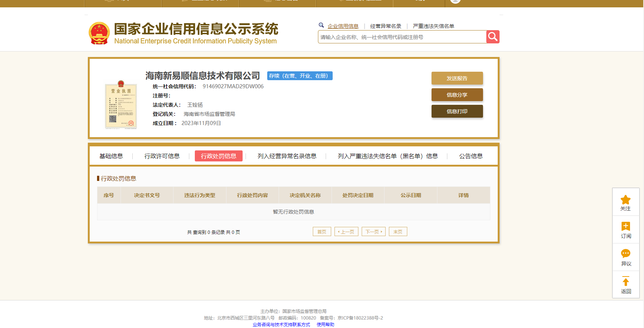Viewport: 644px width, 328px height.
Task: Click the company name 海南新易顺信息技术有限公司
Action: pyautogui.click(x=203, y=76)
